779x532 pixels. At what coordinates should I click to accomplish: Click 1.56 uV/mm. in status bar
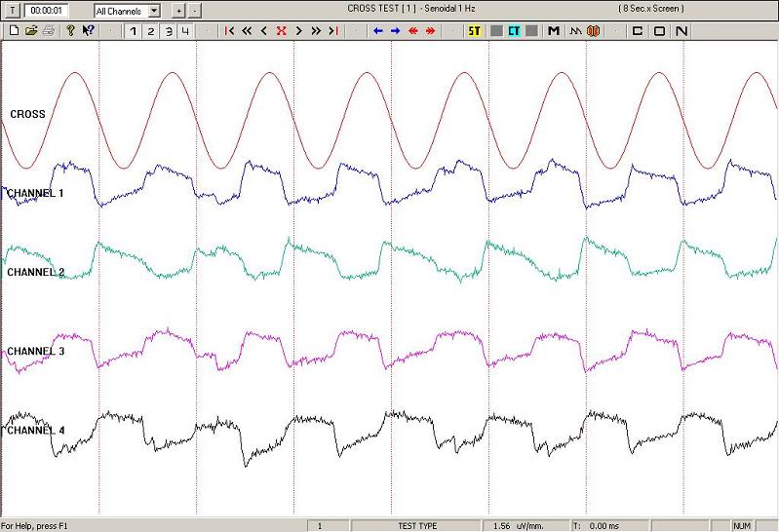click(x=518, y=526)
